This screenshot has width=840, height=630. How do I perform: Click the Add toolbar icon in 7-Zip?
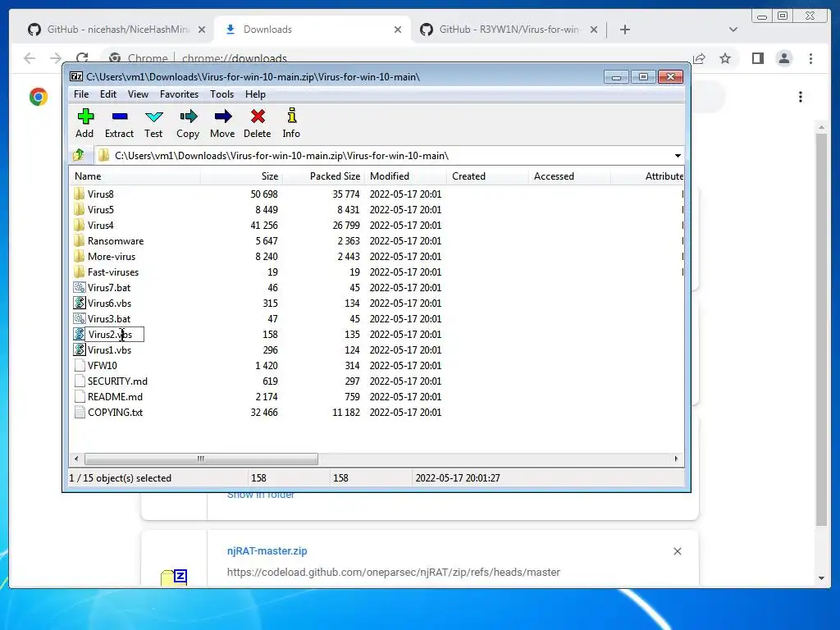(x=85, y=116)
